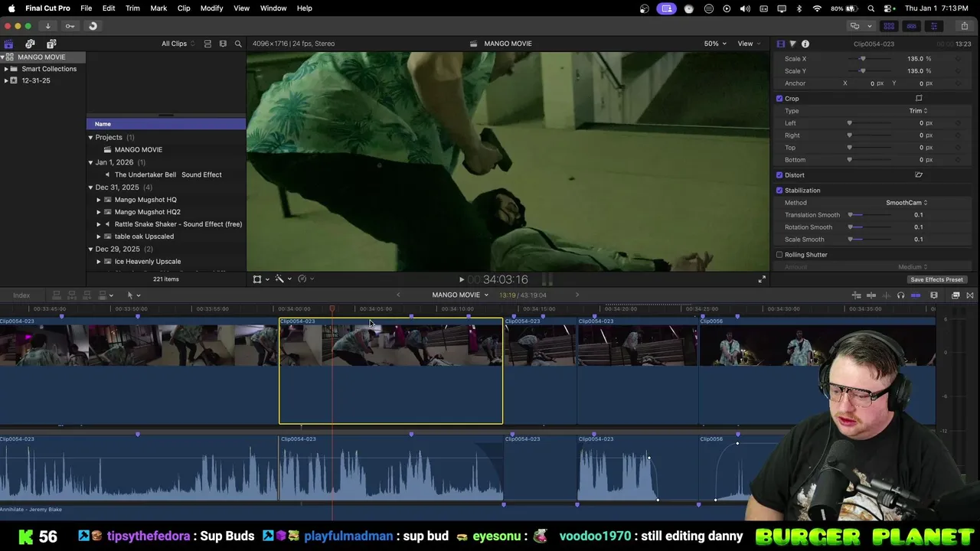Disable the Stabilization checkbox
980x551 pixels.
[x=779, y=190]
